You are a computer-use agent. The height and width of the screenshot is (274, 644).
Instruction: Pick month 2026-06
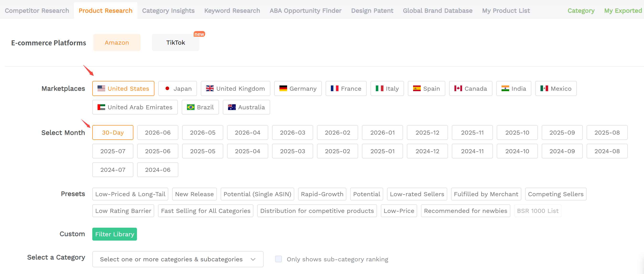pyautogui.click(x=158, y=132)
